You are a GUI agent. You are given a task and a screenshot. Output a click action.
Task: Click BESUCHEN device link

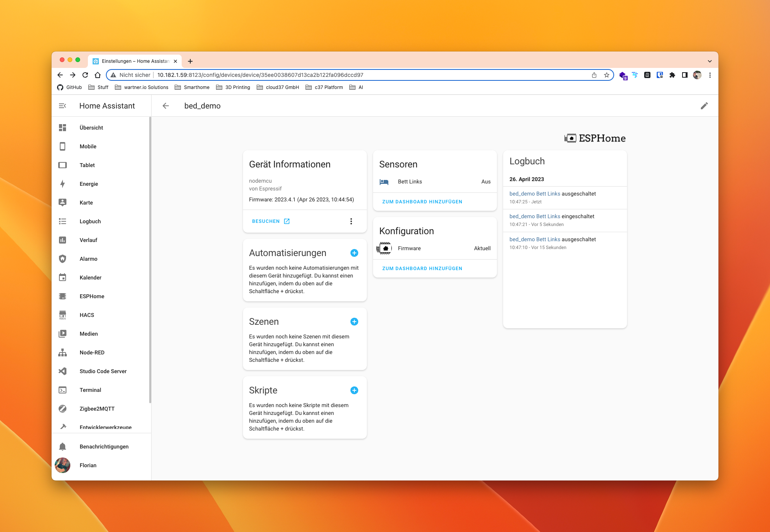pyautogui.click(x=270, y=221)
